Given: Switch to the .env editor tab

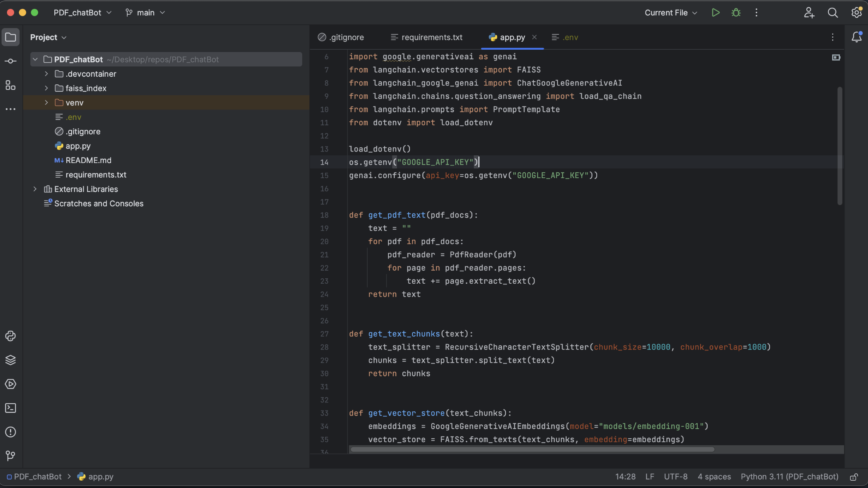Looking at the screenshot, I should pyautogui.click(x=565, y=37).
